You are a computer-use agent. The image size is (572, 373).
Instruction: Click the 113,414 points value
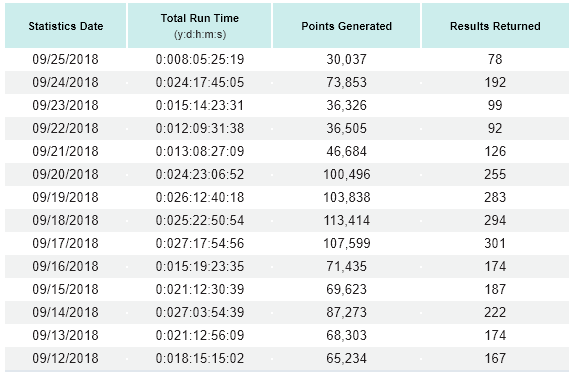347,220
